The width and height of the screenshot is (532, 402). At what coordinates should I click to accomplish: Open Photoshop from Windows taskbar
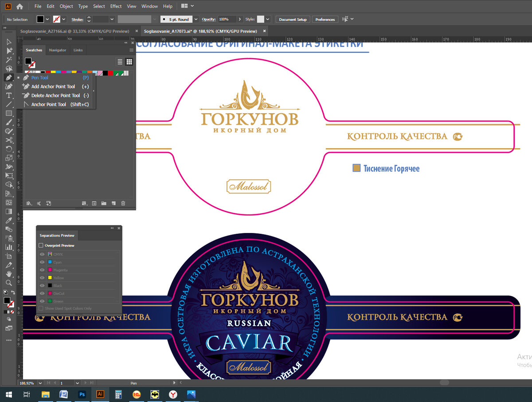(82, 394)
